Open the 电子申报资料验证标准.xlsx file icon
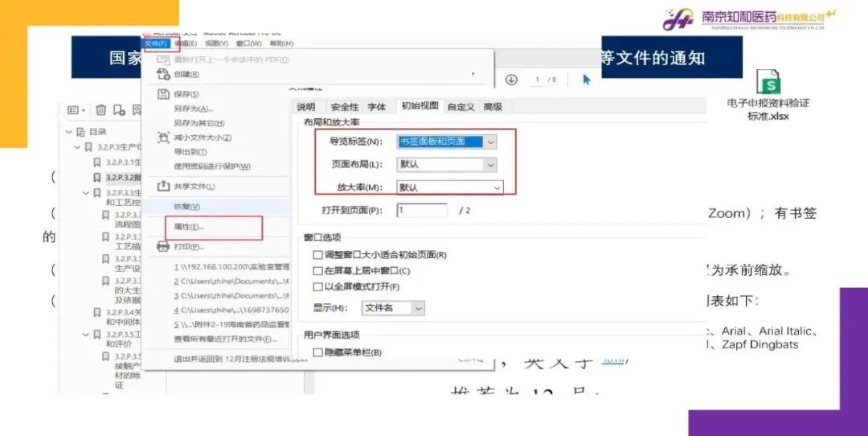The height and width of the screenshot is (436, 868). tap(768, 84)
